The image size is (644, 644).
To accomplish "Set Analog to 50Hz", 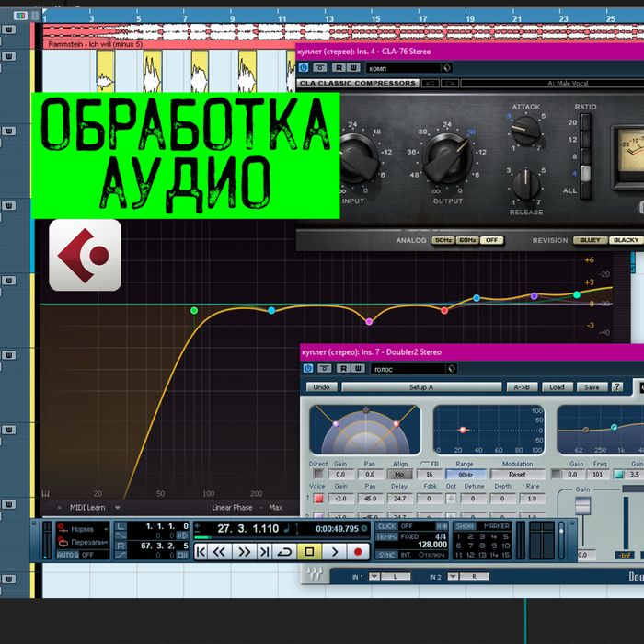I will (443, 240).
